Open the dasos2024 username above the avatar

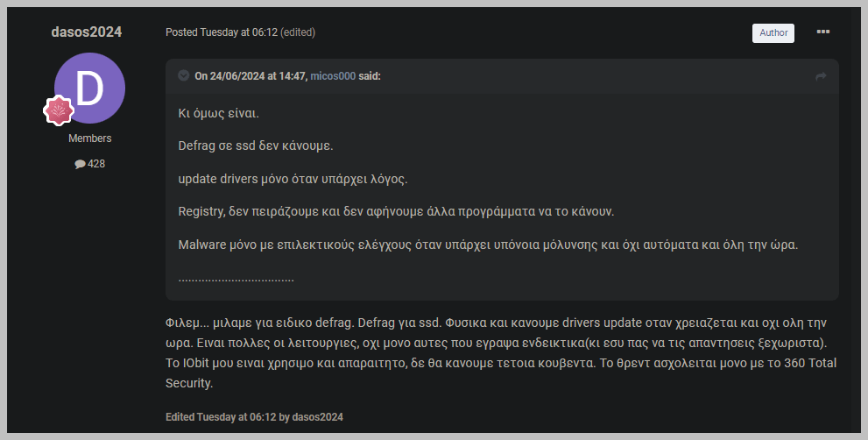click(x=87, y=32)
